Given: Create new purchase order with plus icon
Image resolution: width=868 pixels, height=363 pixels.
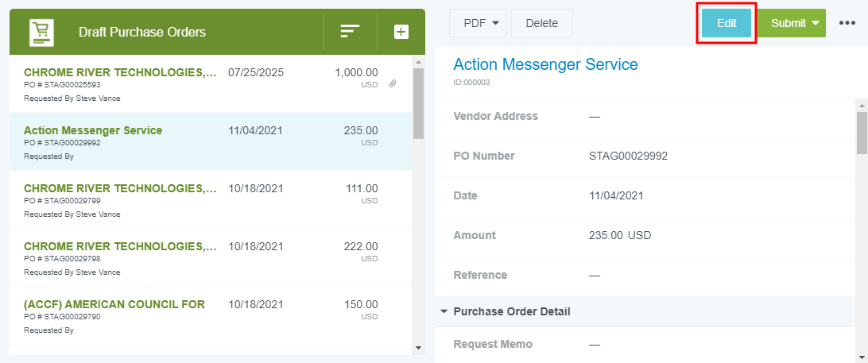Looking at the screenshot, I should [x=401, y=32].
